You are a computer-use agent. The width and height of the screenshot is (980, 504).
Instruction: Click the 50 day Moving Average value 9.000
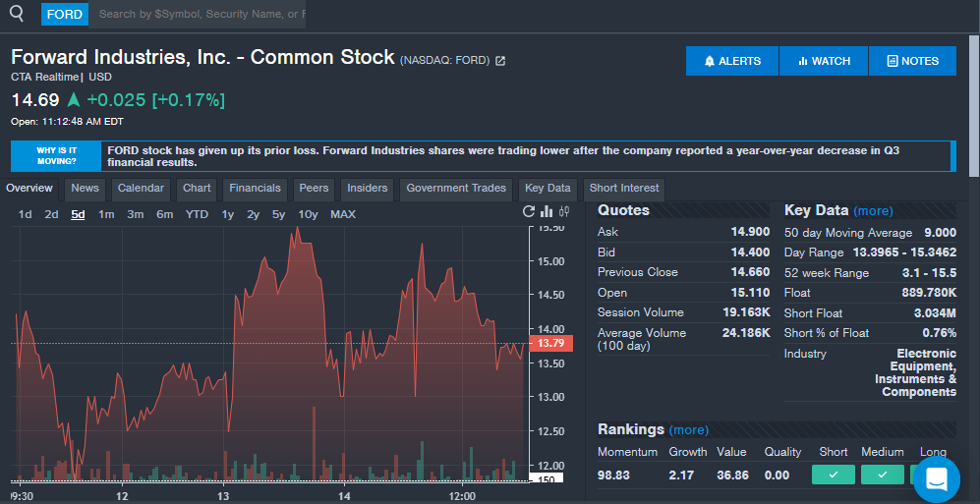click(x=940, y=233)
